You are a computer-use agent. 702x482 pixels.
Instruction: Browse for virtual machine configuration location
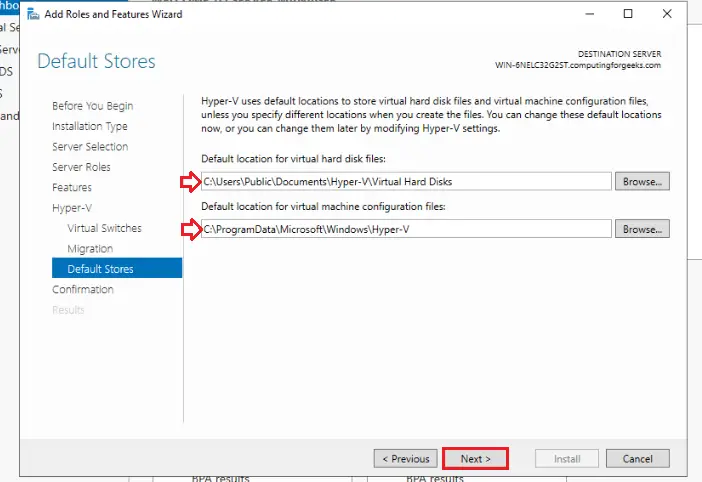click(642, 229)
